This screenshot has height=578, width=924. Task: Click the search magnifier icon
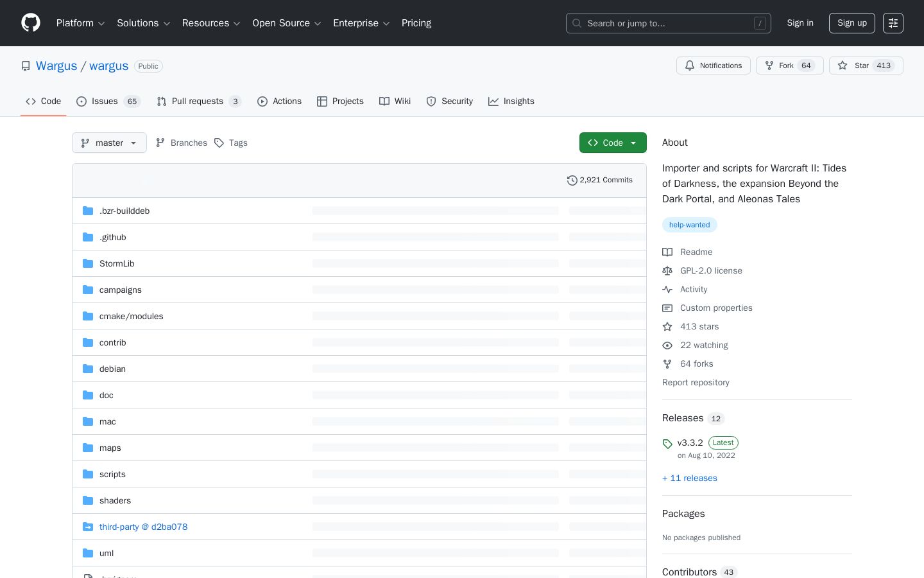(577, 23)
